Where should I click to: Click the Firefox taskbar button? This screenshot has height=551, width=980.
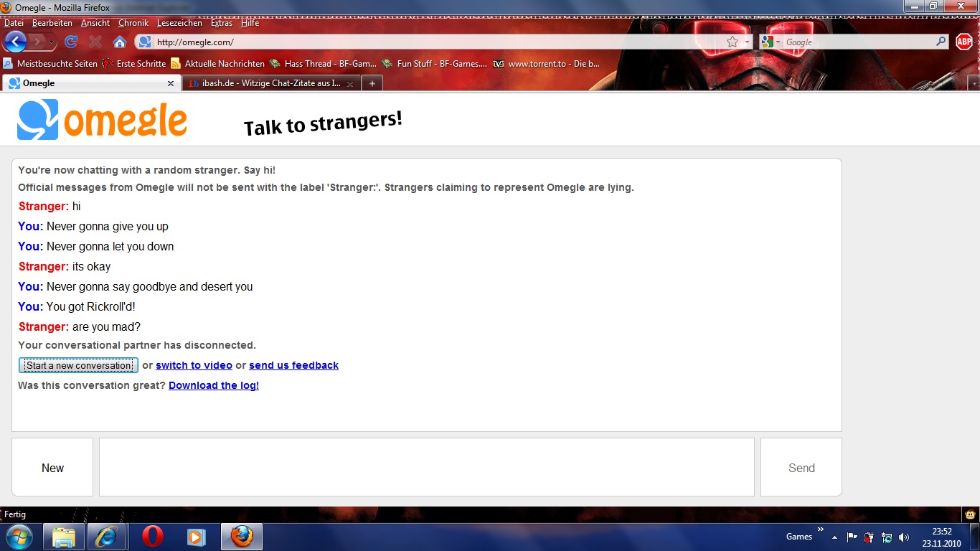tap(242, 537)
